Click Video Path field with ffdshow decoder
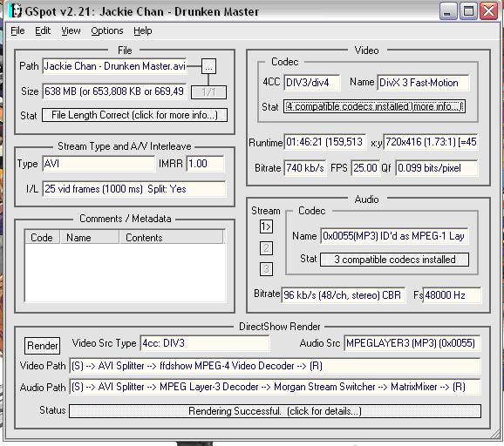 click(275, 366)
